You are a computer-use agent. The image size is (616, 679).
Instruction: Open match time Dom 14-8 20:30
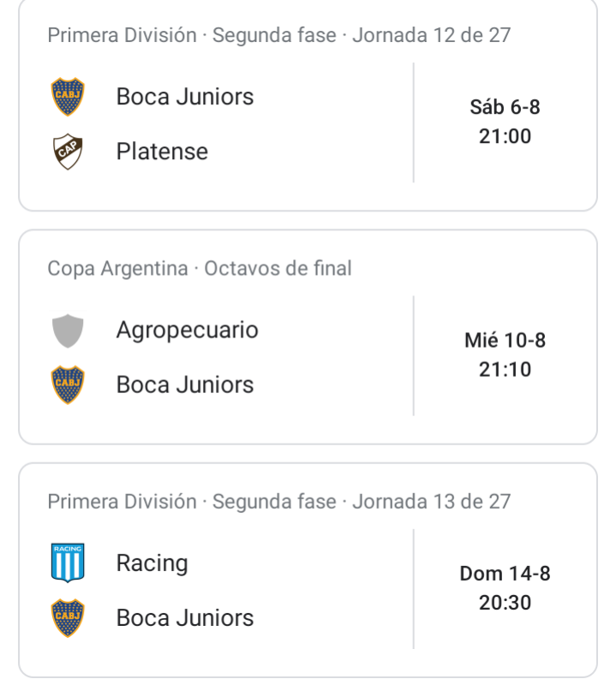click(x=505, y=588)
